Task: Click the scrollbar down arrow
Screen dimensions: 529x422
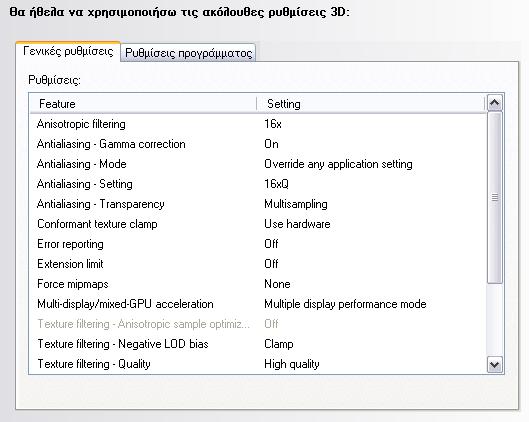Action: coord(495,365)
